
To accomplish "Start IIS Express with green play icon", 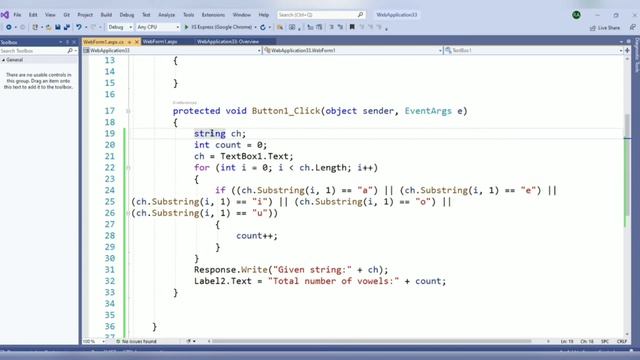I will point(186,27).
